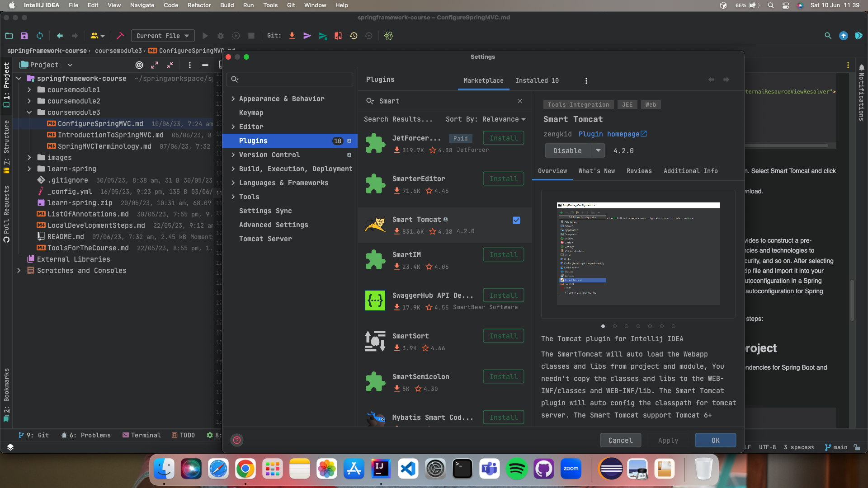Screen dimensions: 868x488
Task: Select third screenshot dot in plugin carousel
Action: pos(627,326)
